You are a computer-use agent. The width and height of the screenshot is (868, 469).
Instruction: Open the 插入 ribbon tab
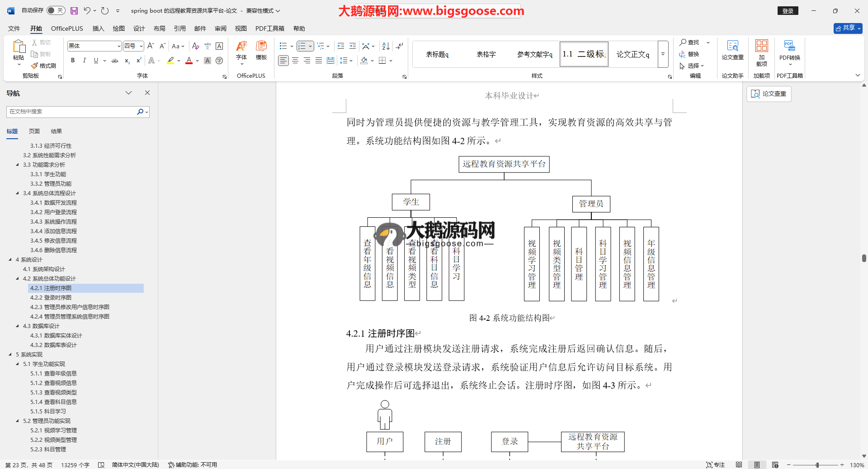(x=98, y=28)
